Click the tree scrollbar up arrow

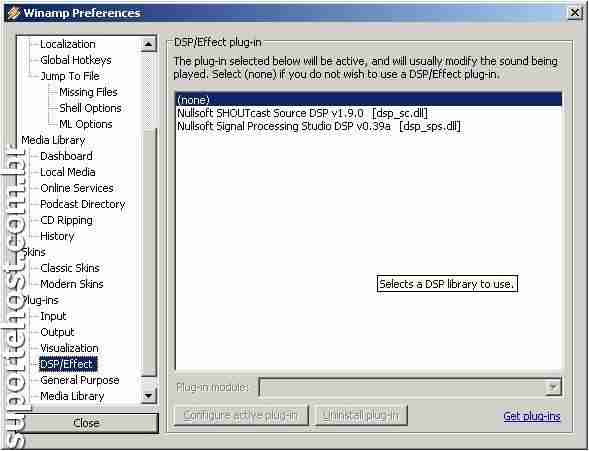pos(148,44)
